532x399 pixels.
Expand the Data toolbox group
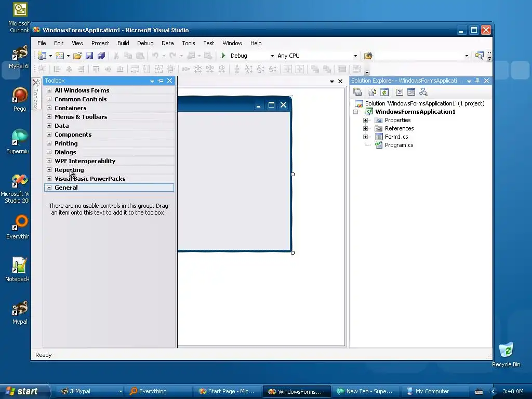49,126
